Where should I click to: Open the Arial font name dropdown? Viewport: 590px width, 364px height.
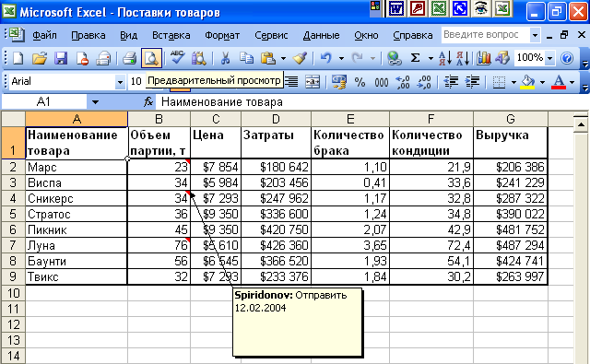120,82
